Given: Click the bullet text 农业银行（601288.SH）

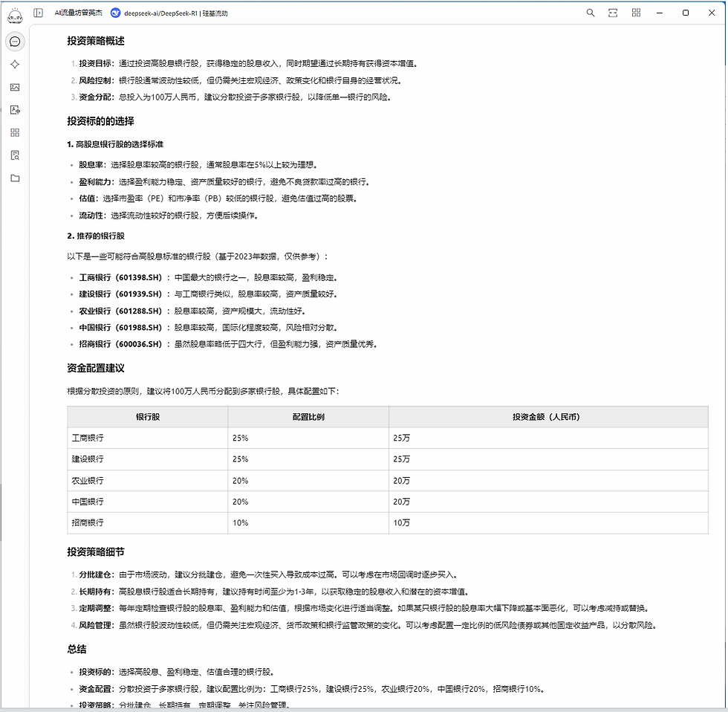Looking at the screenshot, I should coord(120,311).
